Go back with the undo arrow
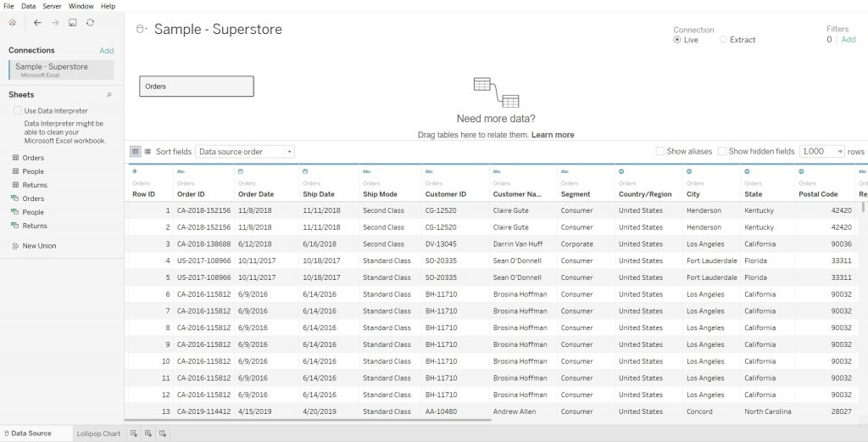The height and width of the screenshot is (442, 868). pyautogui.click(x=37, y=23)
